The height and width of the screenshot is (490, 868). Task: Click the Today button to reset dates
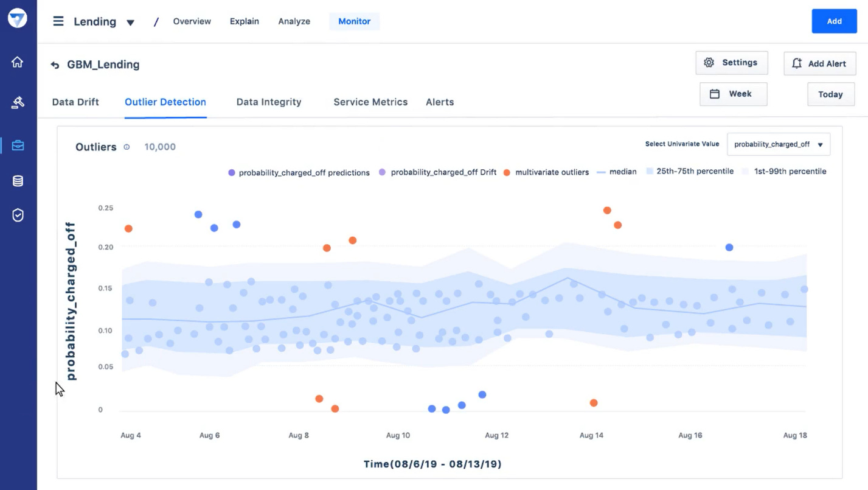tap(831, 94)
